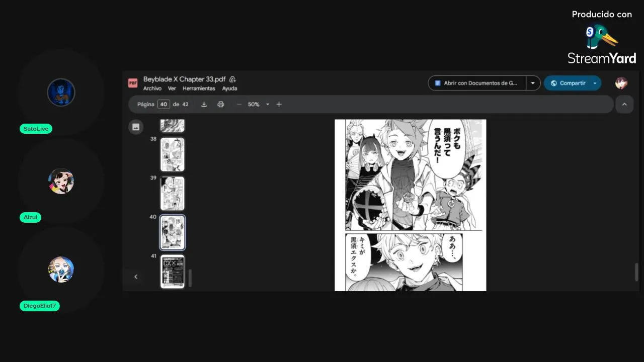Click the page number field showing 40
This screenshot has width=644, height=362.
(164, 104)
